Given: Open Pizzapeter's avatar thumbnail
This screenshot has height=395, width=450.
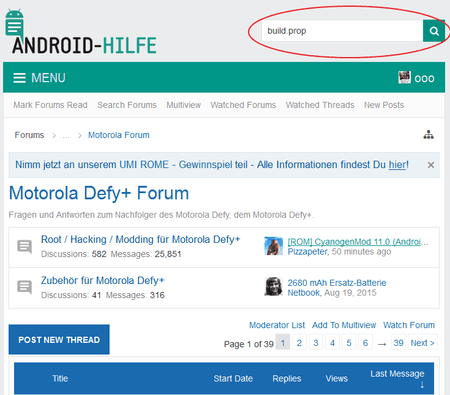Looking at the screenshot, I should coord(273,246).
